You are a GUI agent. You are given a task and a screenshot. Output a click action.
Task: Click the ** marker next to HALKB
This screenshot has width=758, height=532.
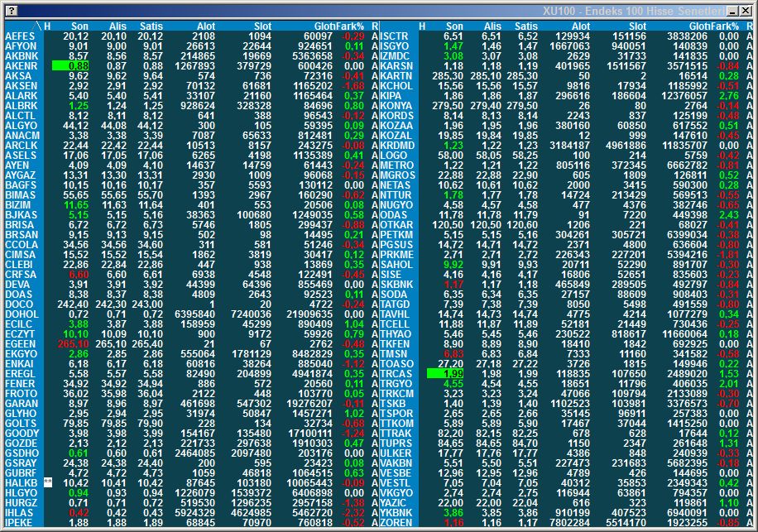pos(47,482)
